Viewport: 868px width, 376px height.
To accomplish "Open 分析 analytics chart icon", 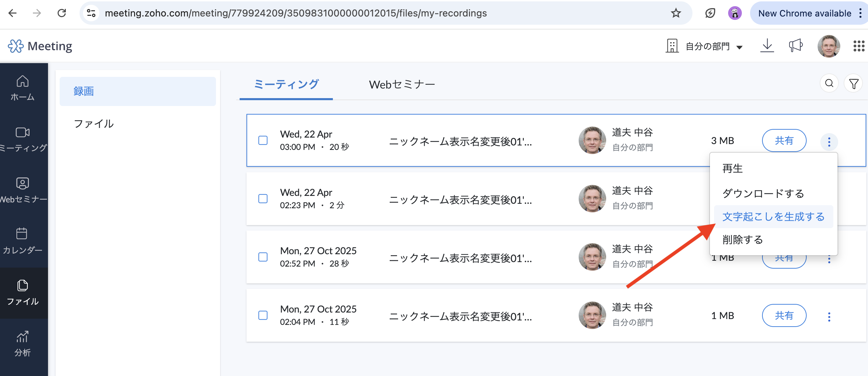I will pos(23,337).
